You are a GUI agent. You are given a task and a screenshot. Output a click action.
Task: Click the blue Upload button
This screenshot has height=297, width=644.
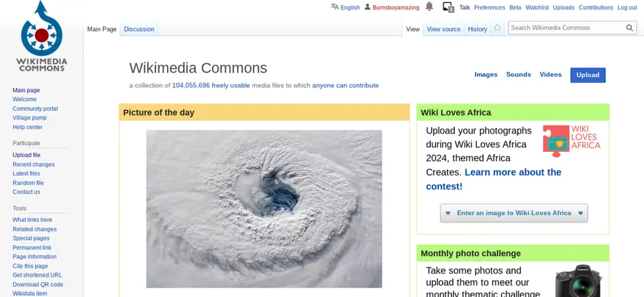[x=588, y=75]
